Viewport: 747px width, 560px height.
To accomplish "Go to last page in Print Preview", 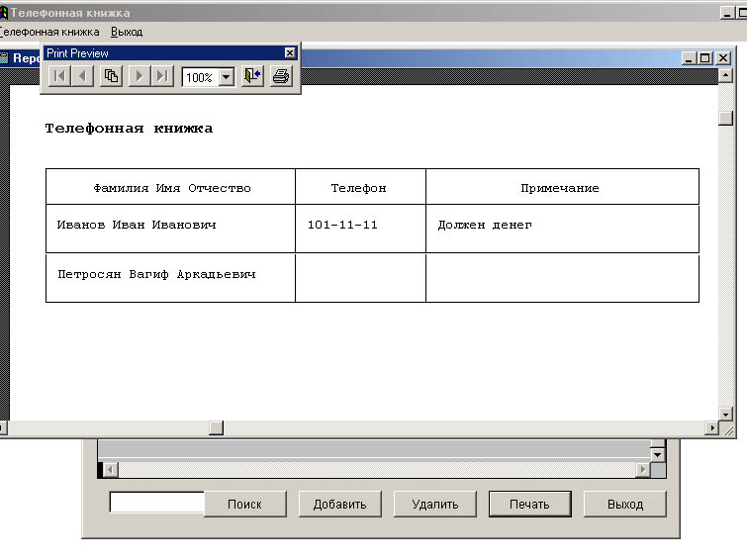I will click(162, 76).
